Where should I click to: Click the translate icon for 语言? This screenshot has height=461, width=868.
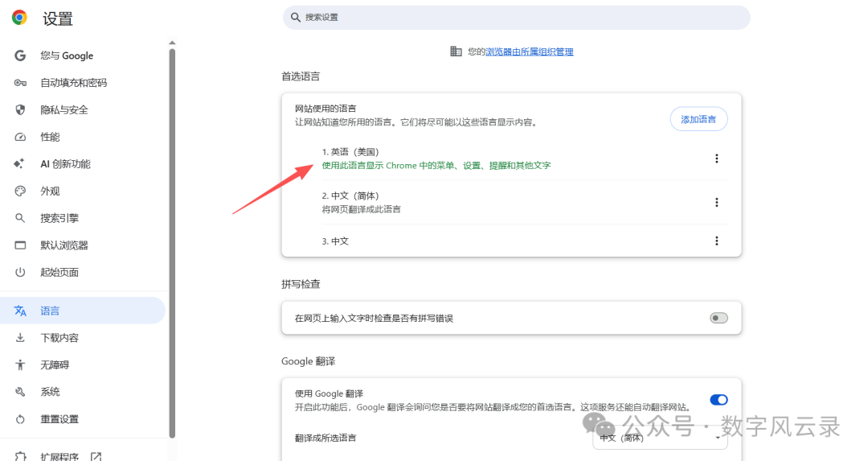click(x=20, y=311)
